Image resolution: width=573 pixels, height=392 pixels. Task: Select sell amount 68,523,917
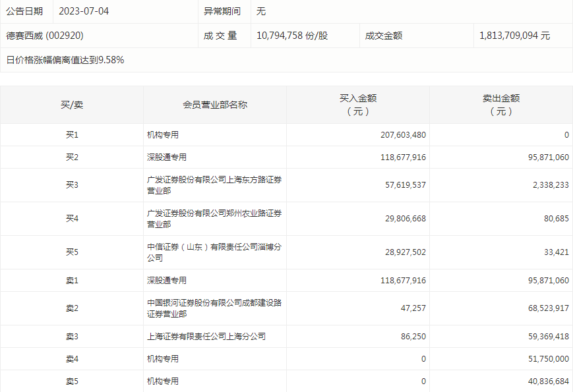pos(549,308)
